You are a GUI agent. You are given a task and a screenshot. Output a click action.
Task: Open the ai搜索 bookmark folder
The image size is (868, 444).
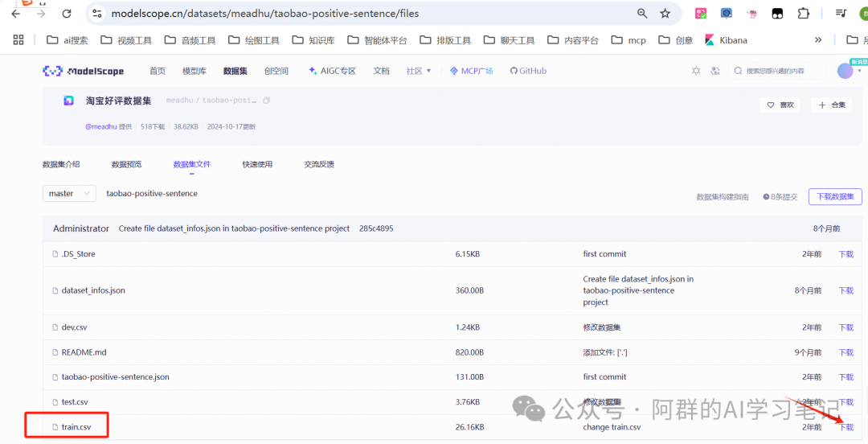68,40
